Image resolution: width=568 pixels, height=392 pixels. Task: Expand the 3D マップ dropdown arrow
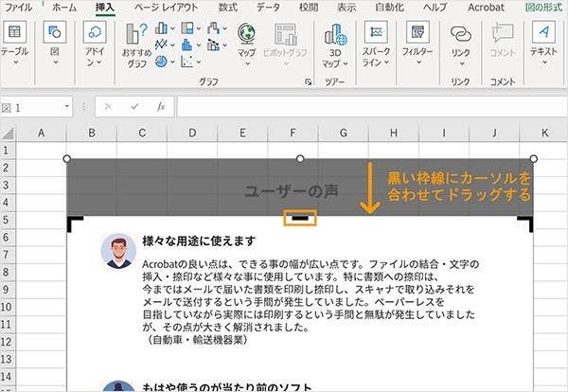point(346,63)
